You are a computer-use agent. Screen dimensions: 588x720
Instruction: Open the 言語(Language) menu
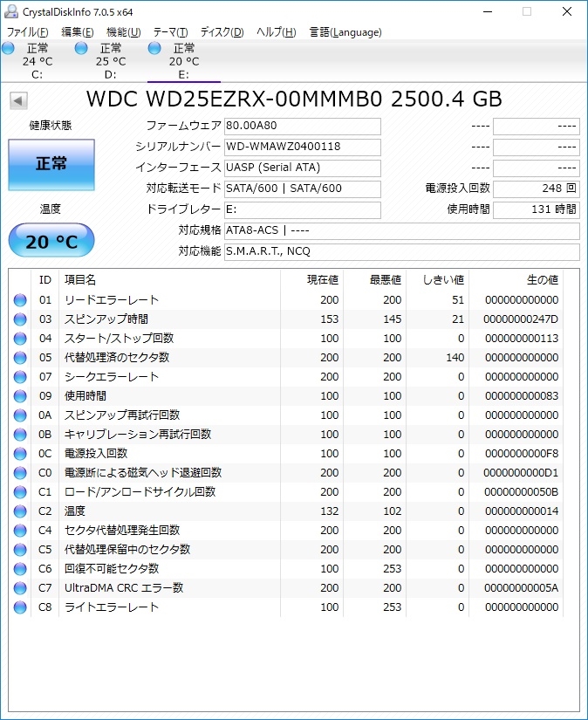[345, 32]
